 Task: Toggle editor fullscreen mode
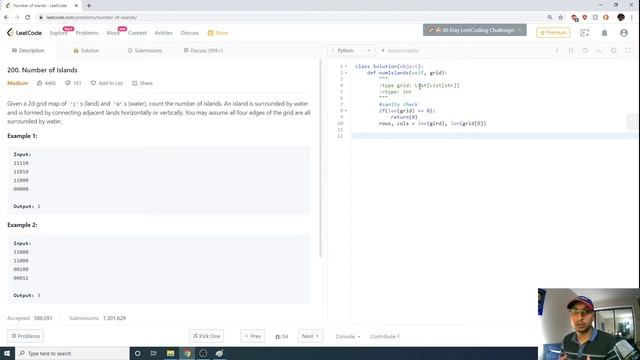pos(628,51)
